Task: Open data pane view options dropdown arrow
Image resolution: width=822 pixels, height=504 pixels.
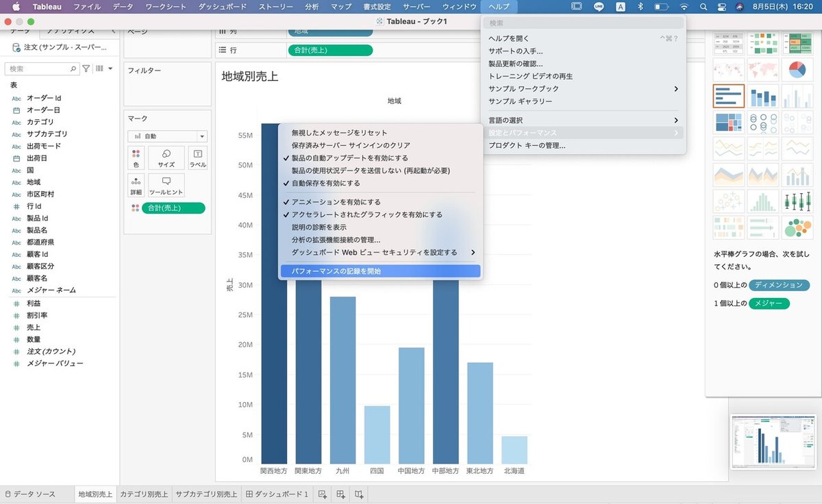Action: tap(110, 68)
